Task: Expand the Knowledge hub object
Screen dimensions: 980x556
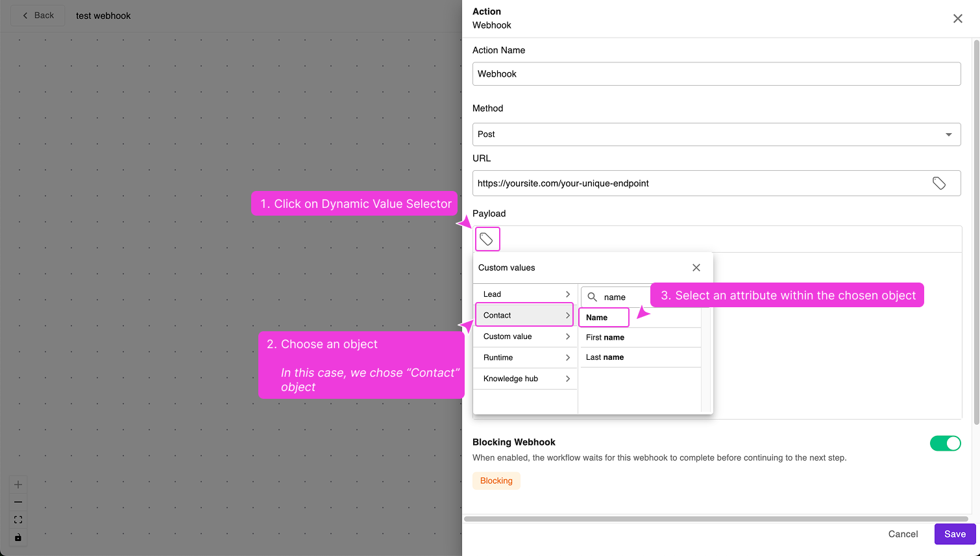Action: point(524,379)
